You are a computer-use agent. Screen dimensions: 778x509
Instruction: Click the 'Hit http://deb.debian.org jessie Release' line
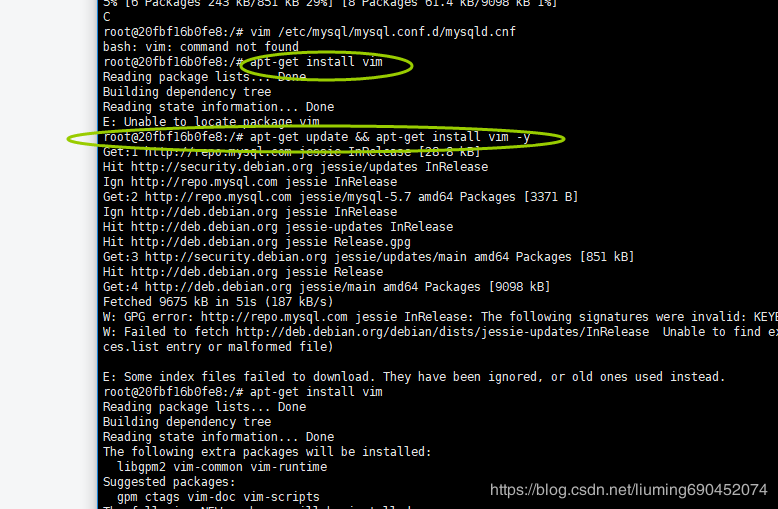tap(243, 272)
